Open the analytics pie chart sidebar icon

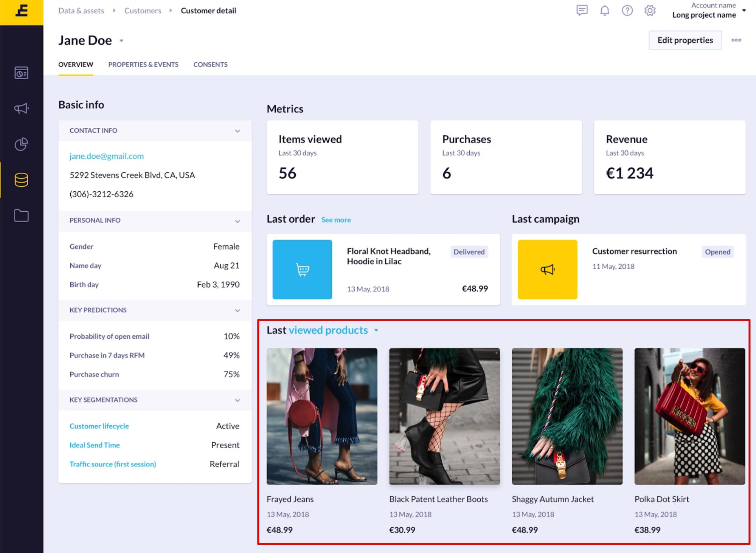[21, 144]
